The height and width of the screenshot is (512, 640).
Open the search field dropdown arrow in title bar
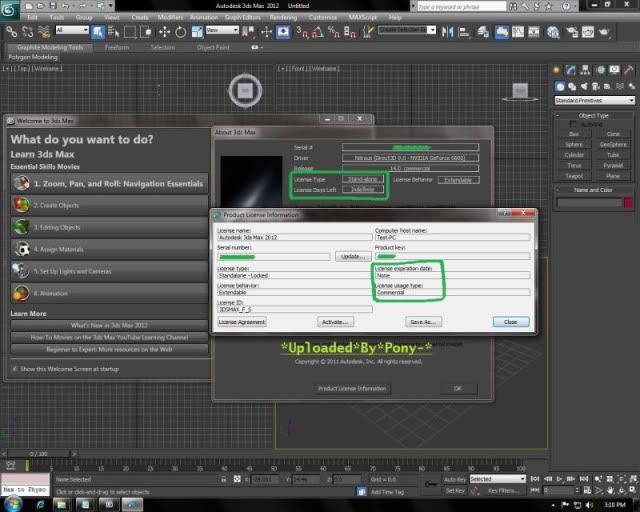(413, 6)
